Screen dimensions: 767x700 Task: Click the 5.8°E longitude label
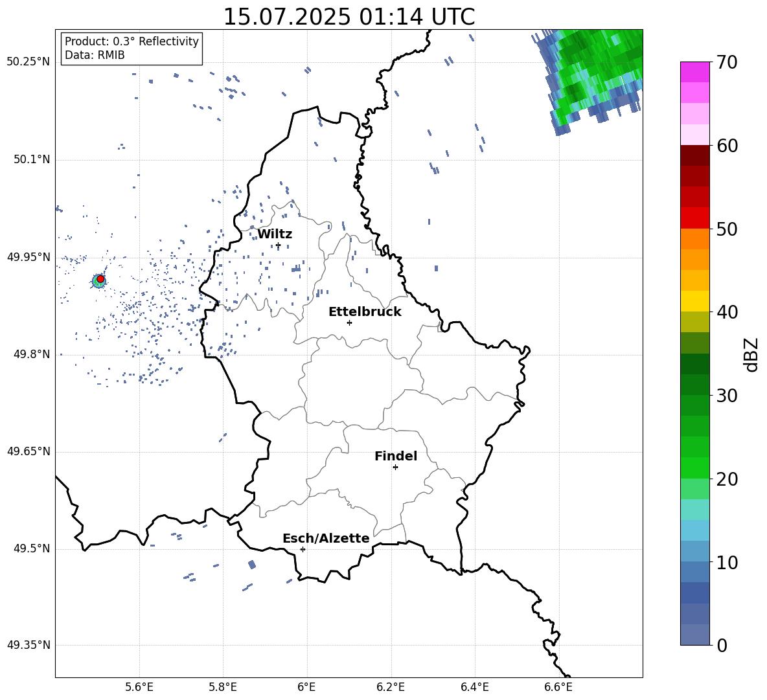(223, 687)
